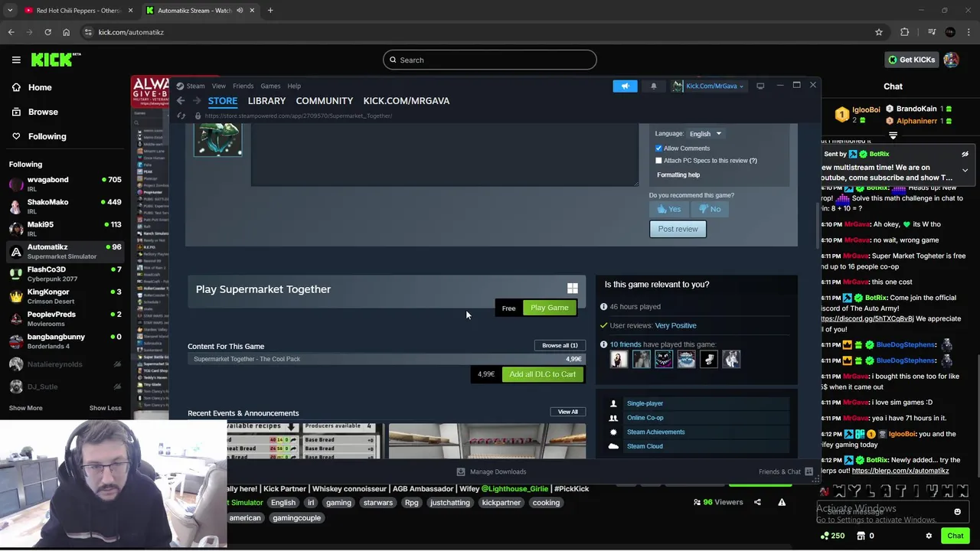Open Friends & Chat in Steam

click(786, 471)
